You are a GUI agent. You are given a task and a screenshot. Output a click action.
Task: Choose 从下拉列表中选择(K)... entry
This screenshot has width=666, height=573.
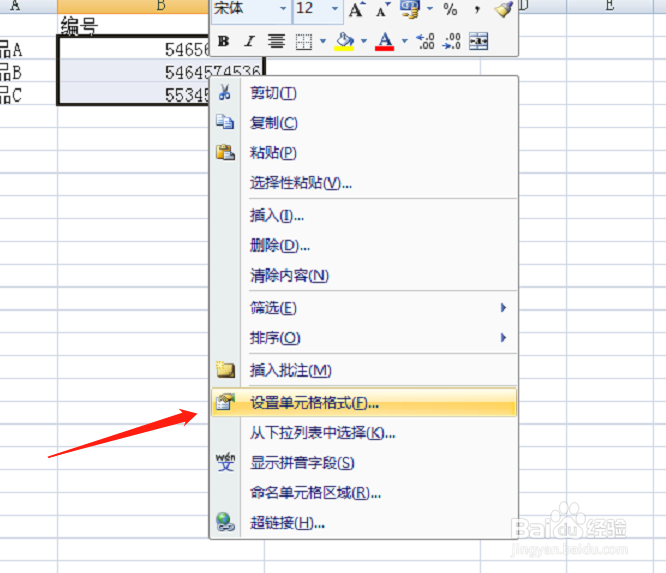[x=364, y=433]
